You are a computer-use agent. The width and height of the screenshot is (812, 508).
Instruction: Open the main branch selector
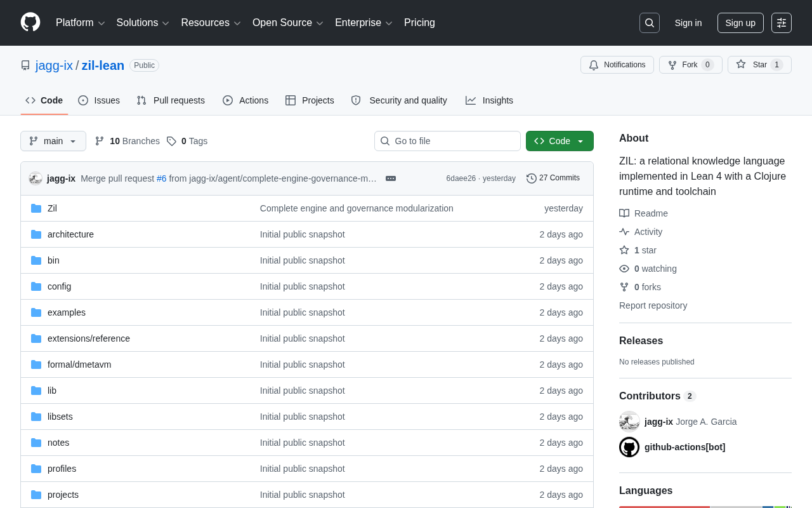[x=53, y=141]
